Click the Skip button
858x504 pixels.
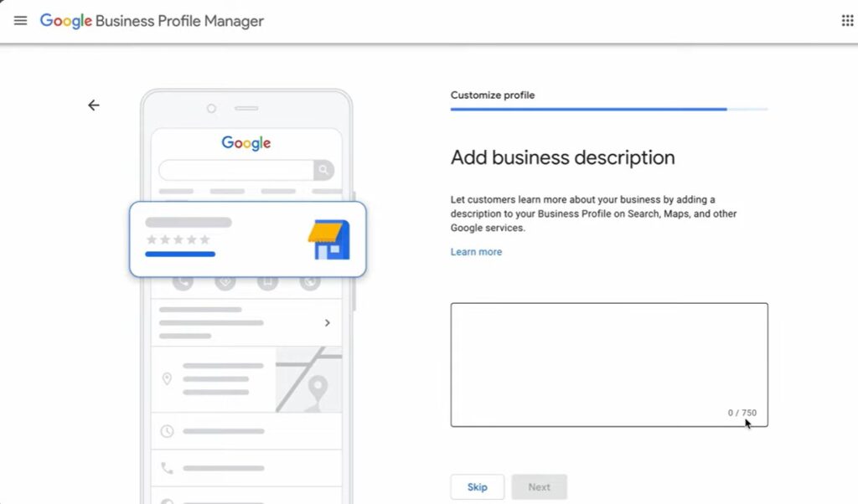477,486
